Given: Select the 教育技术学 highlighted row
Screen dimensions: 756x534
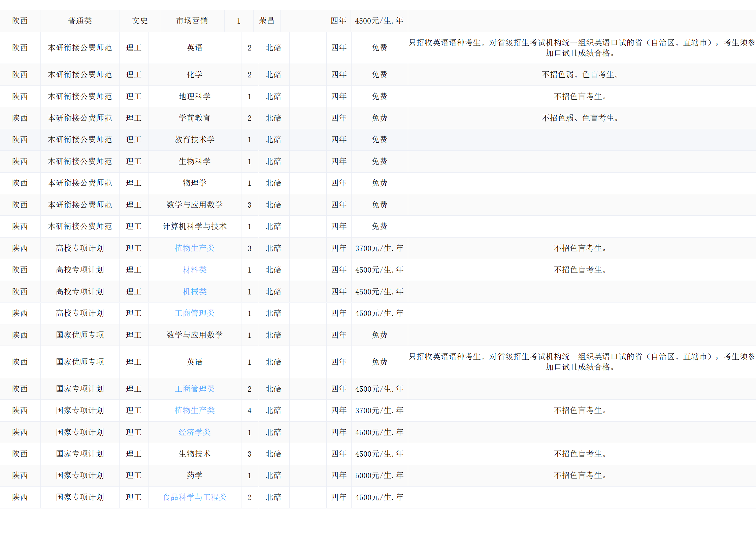Looking at the screenshot, I should pyautogui.click(x=195, y=139).
